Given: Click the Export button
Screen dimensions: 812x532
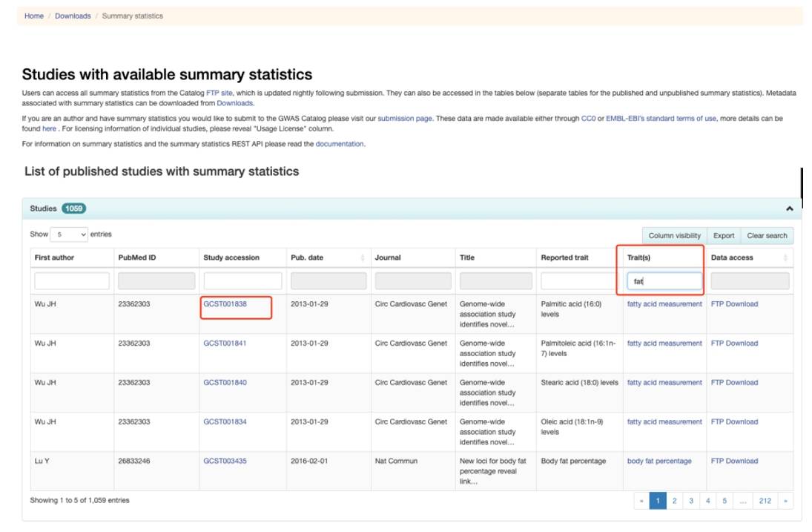Looking at the screenshot, I should (x=724, y=236).
